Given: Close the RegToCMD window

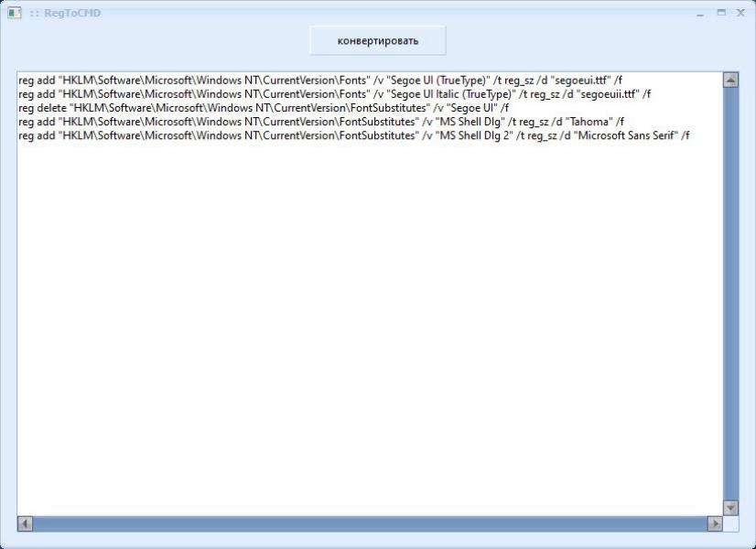Looking at the screenshot, I should click(x=740, y=13).
